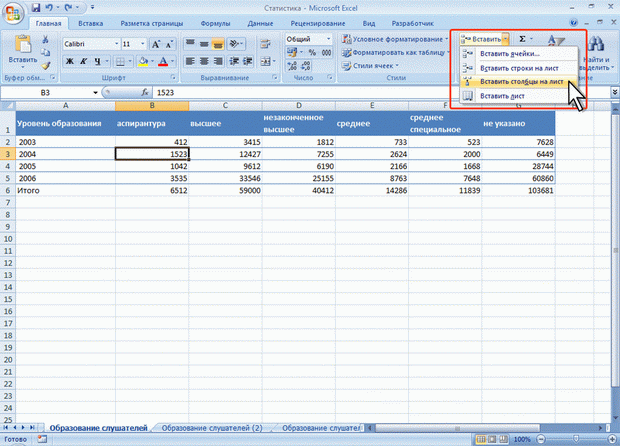Align text to middle of cell
This screenshot has width=620, height=446.
[x=204, y=43]
